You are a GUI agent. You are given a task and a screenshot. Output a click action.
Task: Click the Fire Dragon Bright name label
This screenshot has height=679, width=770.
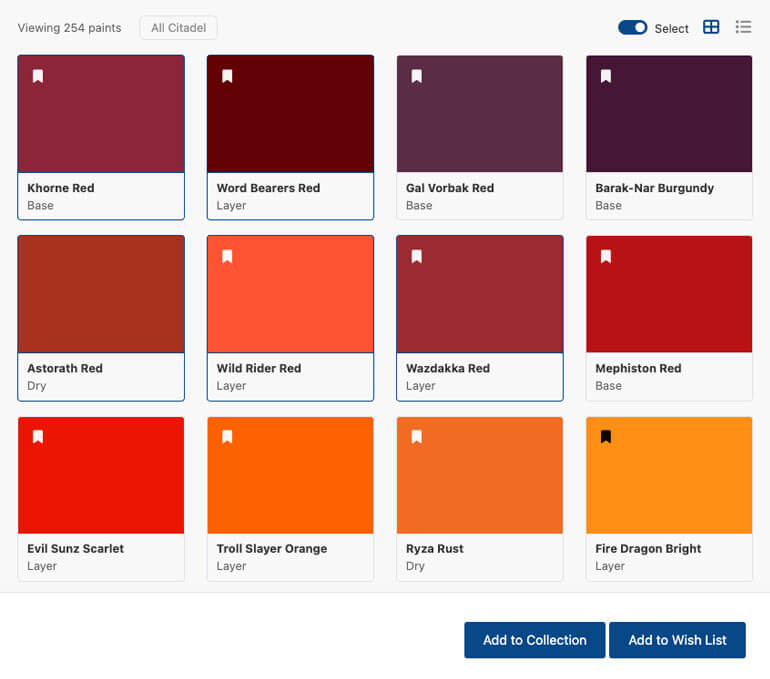(x=648, y=548)
